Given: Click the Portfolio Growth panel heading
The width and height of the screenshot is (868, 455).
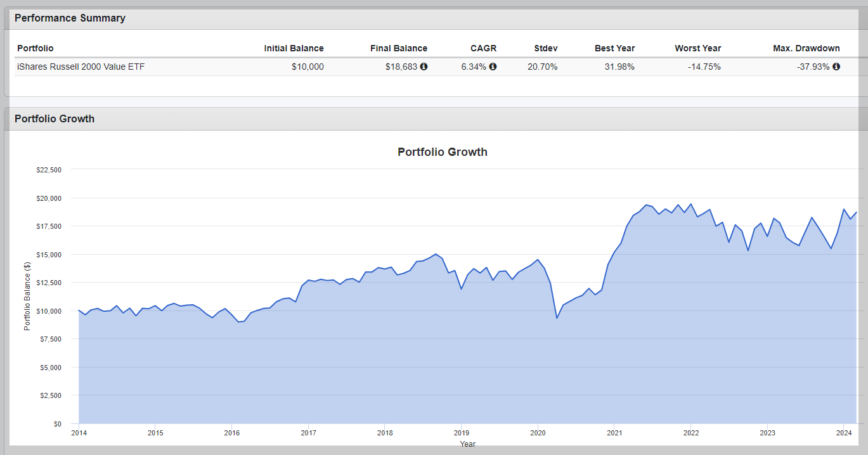Looking at the screenshot, I should coord(55,119).
